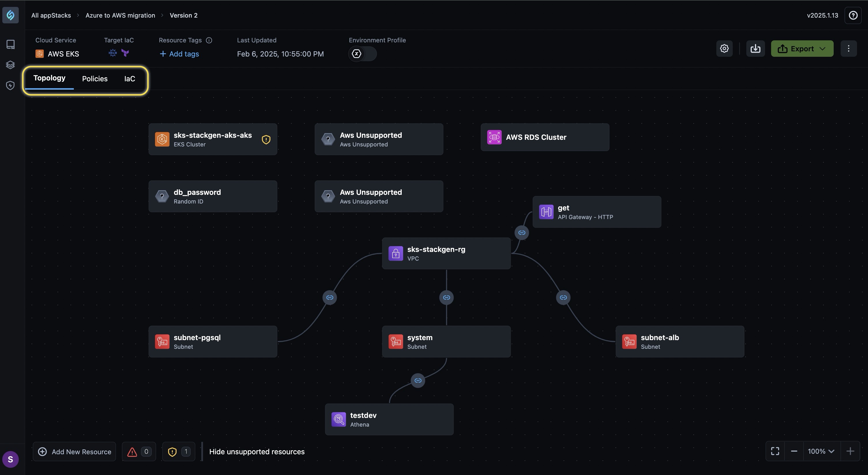Image resolution: width=868 pixels, height=475 pixels.
Task: Click the fit-to-screen icon
Action: [775, 451]
